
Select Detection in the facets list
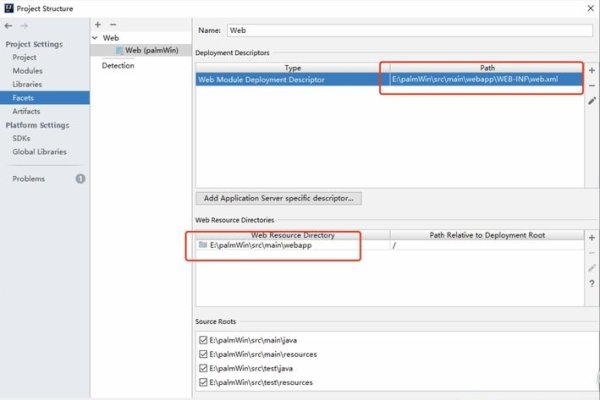point(120,65)
